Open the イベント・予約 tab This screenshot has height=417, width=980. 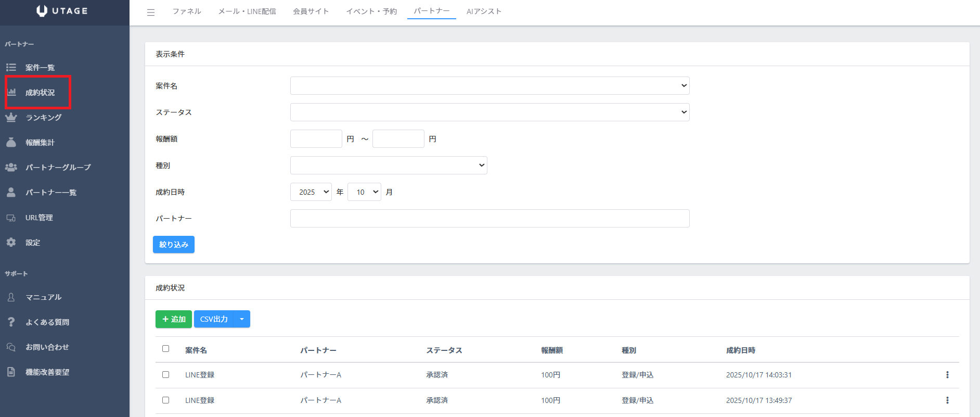point(371,11)
